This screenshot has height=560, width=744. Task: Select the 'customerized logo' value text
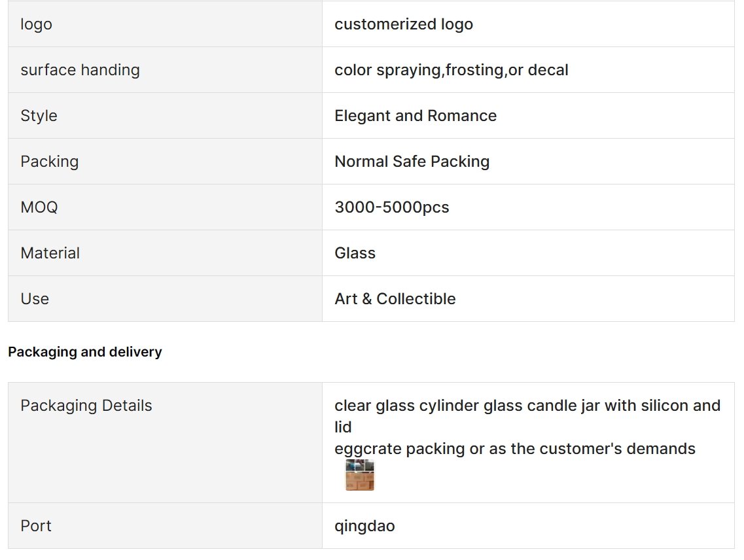click(x=404, y=24)
